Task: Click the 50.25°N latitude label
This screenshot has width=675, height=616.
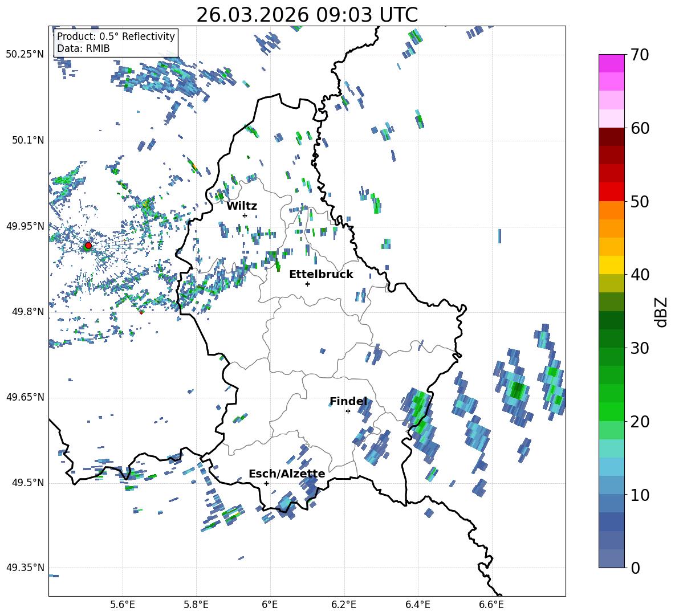Action: pyautogui.click(x=25, y=55)
